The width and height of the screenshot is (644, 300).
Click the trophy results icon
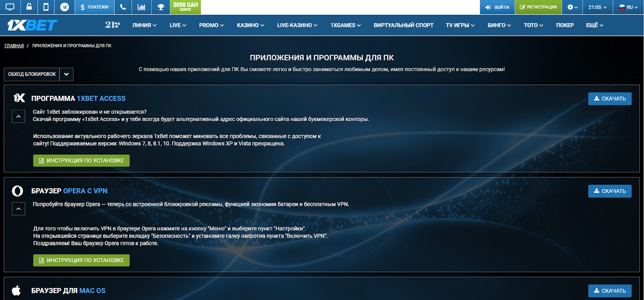(x=161, y=7)
